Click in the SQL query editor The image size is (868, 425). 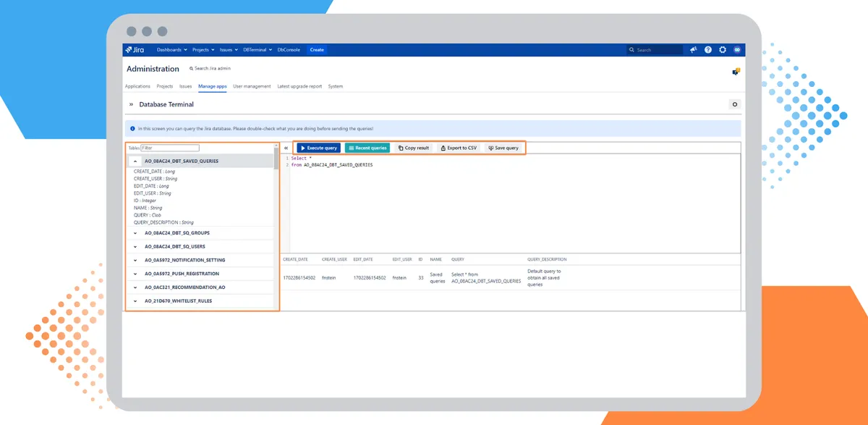coord(515,203)
